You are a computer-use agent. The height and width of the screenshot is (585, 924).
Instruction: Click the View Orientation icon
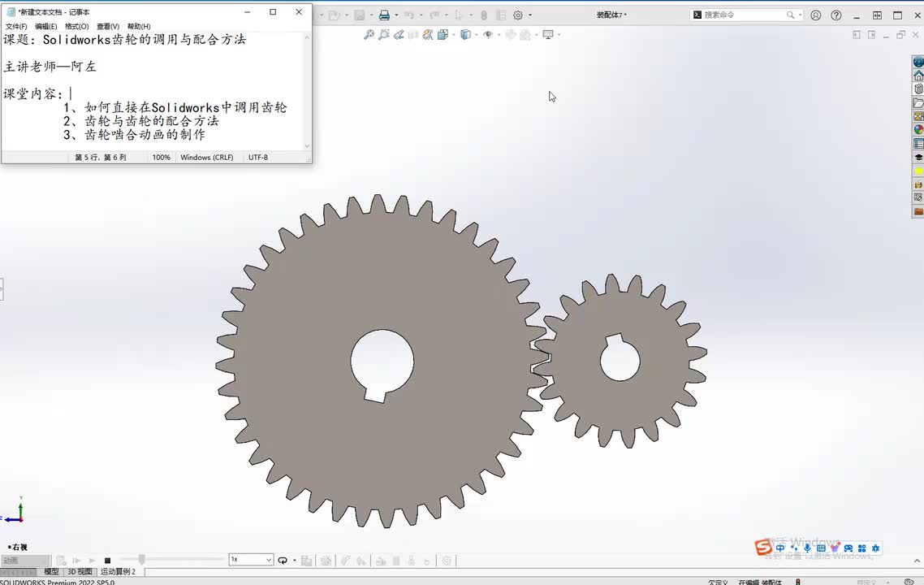coord(443,35)
